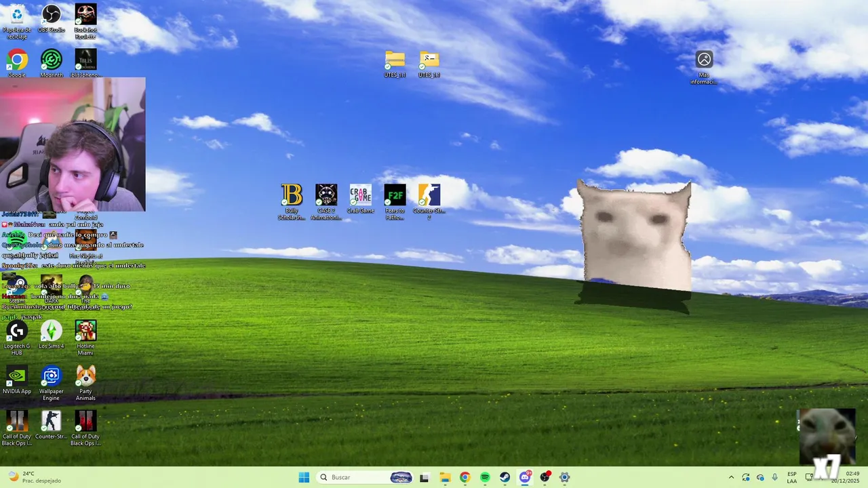Launch OBS Studio from the desktop shortcut

[52, 19]
